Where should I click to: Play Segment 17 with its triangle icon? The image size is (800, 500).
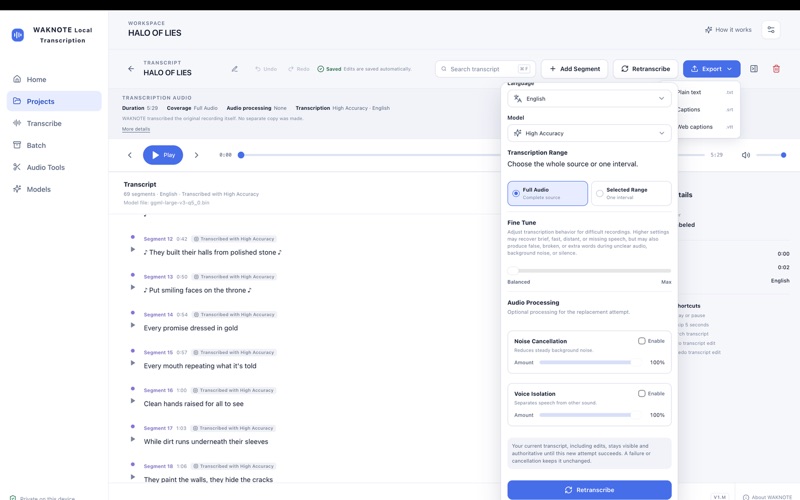133,439
